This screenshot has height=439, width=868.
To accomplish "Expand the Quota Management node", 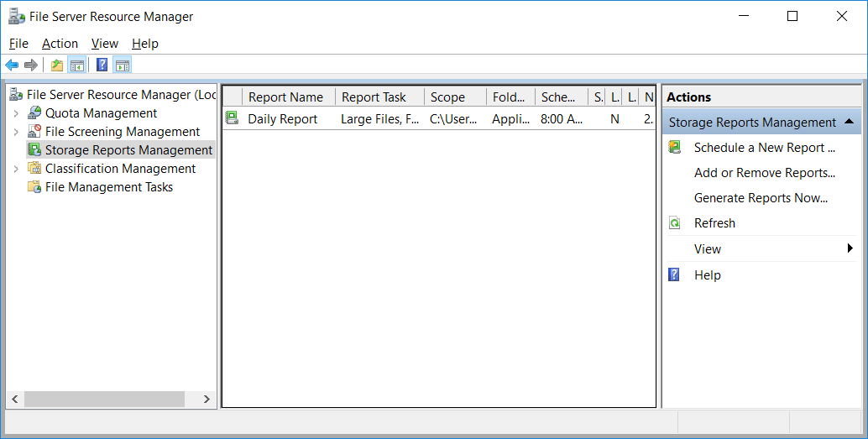I will [16, 113].
